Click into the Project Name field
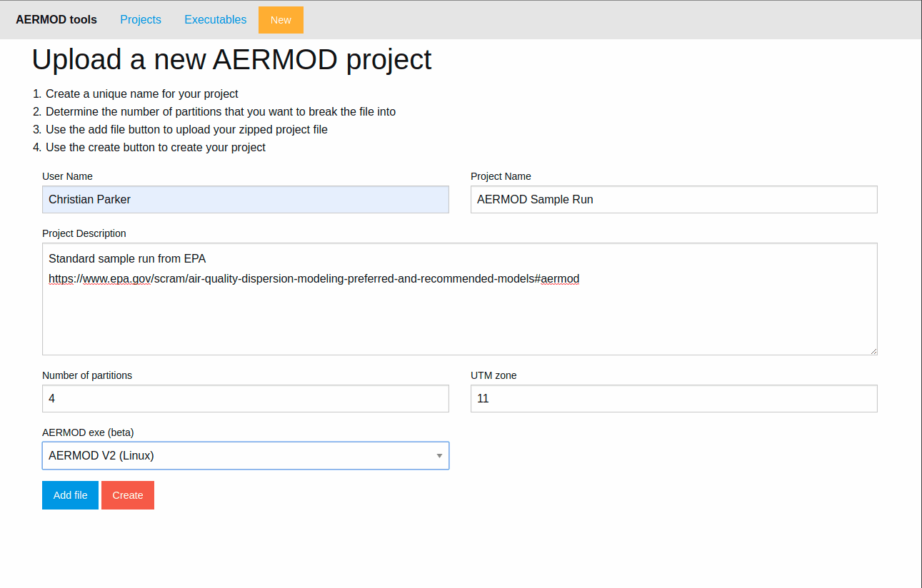The width and height of the screenshot is (922, 588). pos(673,200)
